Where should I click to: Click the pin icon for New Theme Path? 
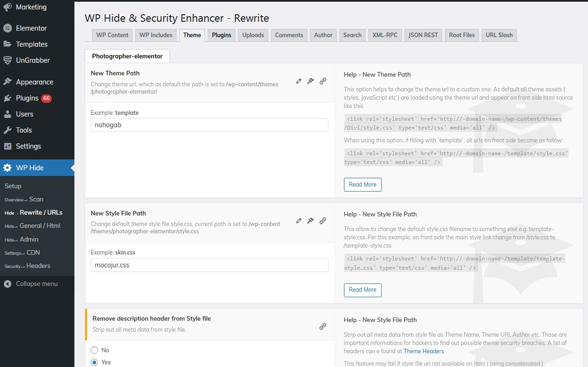tap(310, 81)
